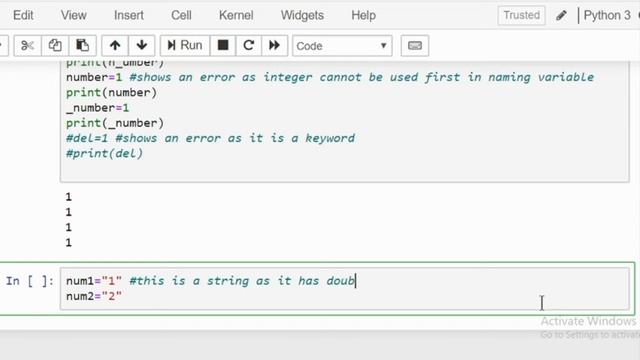The width and height of the screenshot is (640, 360).
Task: Paste cells below icon
Action: click(x=82, y=45)
